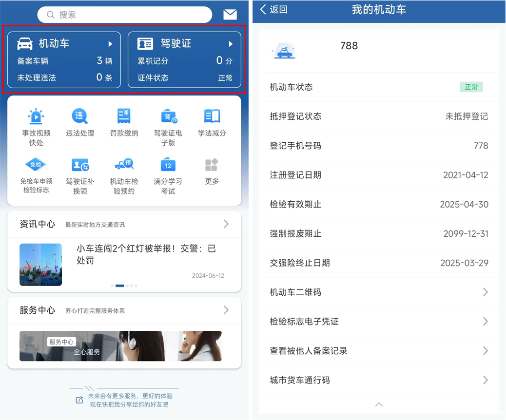This screenshot has height=420, width=506.
Task: Expand the 服务中心 section arrow
Action: pyautogui.click(x=226, y=310)
